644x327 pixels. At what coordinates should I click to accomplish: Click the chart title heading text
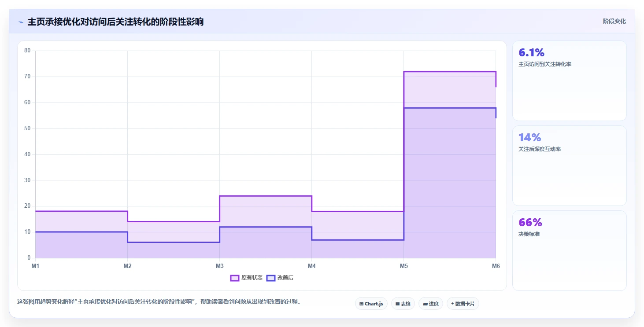[115, 22]
